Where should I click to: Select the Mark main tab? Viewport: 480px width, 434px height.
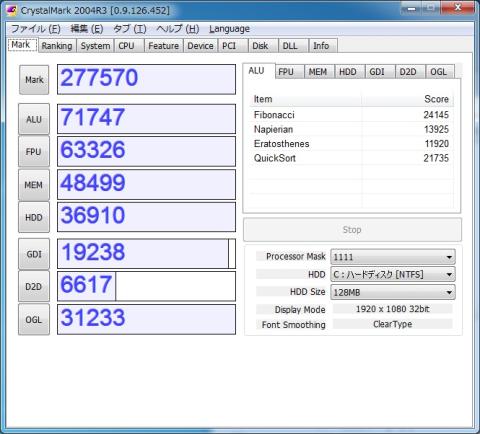(22, 45)
